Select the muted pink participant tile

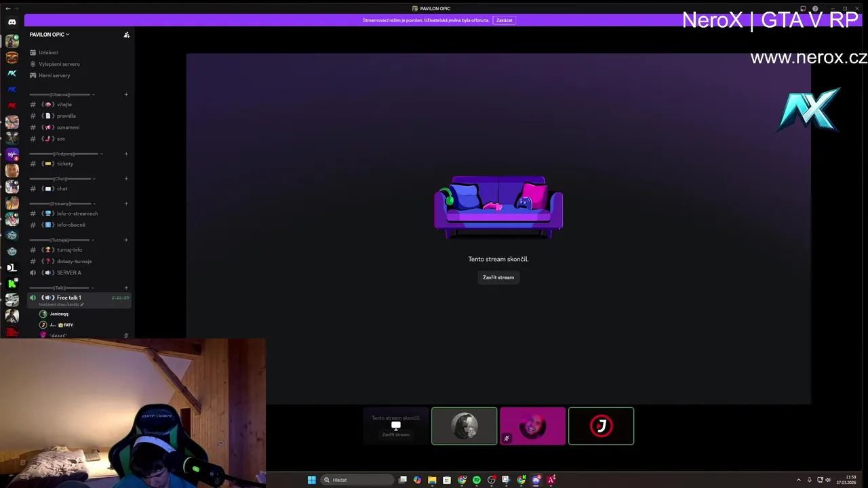tap(533, 426)
